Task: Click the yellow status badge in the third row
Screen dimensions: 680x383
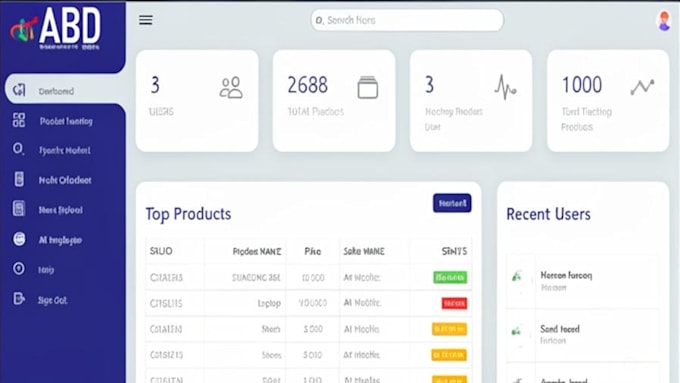Action: pos(449,329)
